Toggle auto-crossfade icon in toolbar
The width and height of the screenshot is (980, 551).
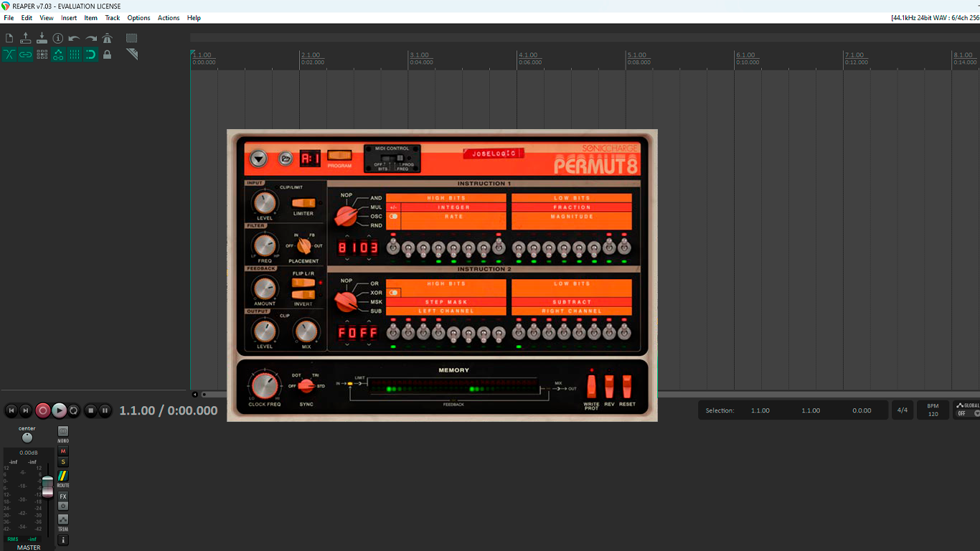pyautogui.click(x=9, y=55)
